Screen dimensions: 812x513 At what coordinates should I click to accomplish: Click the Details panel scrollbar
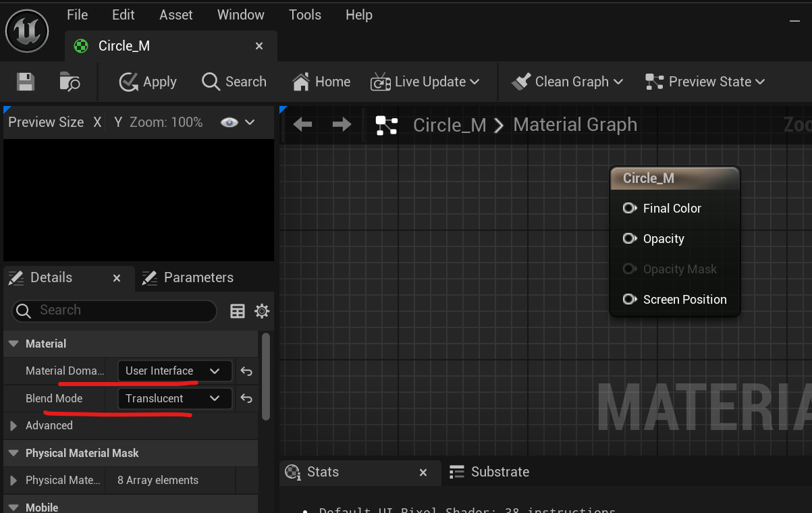[266, 377]
